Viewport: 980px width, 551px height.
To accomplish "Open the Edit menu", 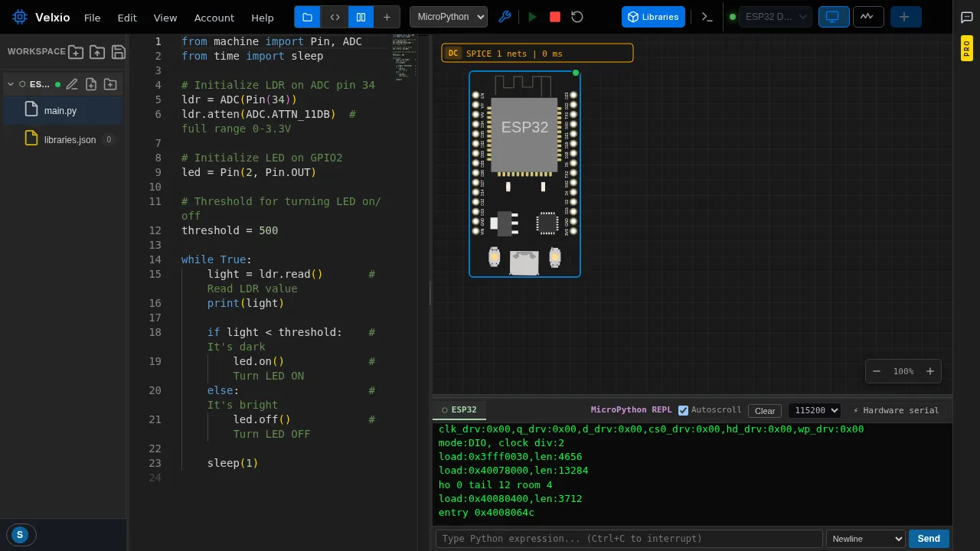I will (127, 18).
